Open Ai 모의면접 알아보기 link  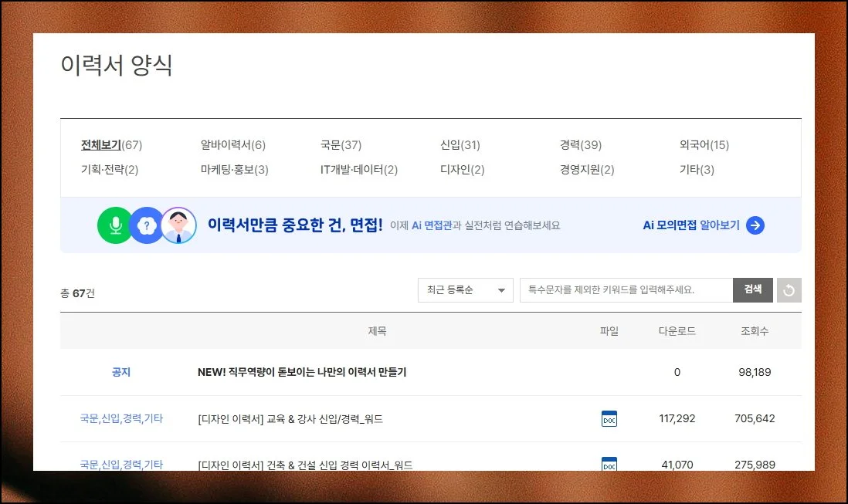coord(691,225)
